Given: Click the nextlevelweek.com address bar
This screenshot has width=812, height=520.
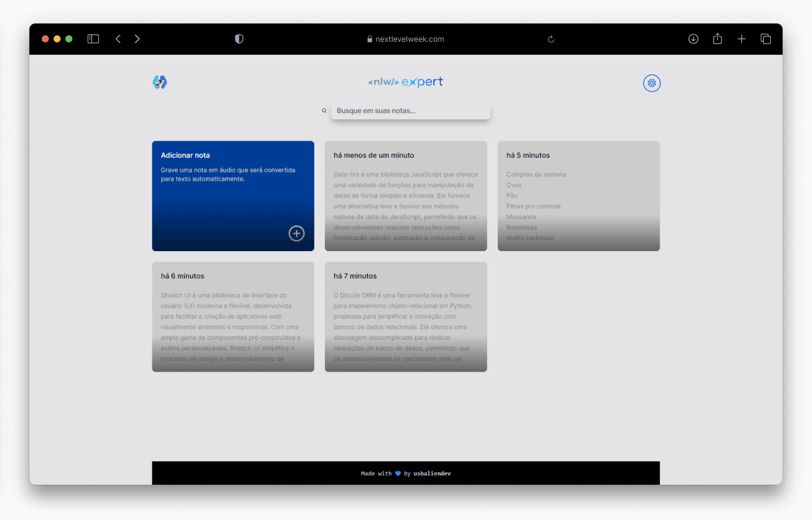Looking at the screenshot, I should [405, 39].
